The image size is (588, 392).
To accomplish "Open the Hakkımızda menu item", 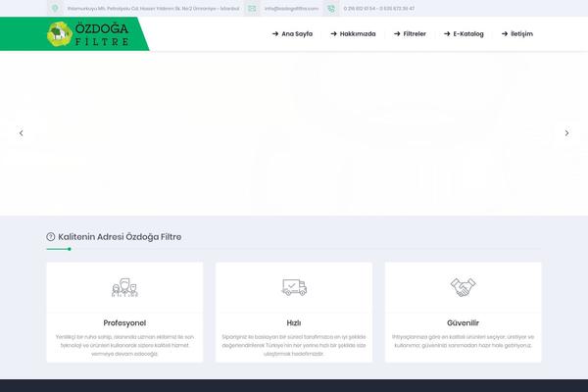I will click(353, 33).
